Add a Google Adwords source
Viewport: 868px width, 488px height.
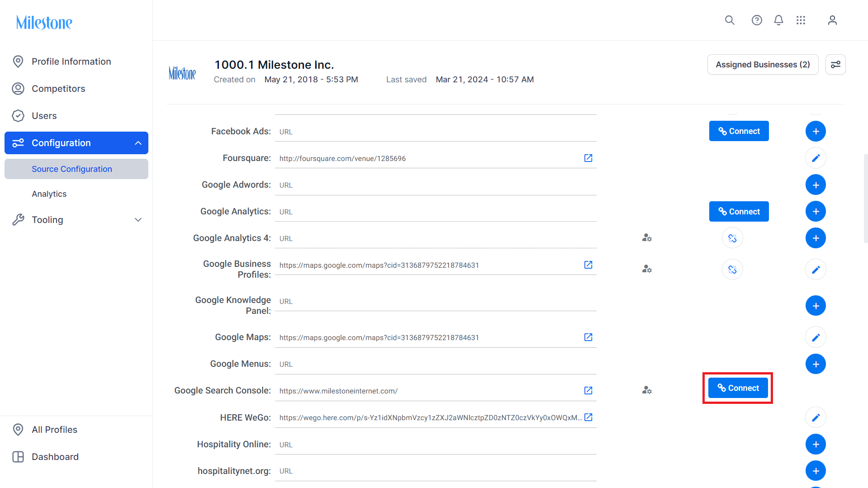(x=816, y=185)
